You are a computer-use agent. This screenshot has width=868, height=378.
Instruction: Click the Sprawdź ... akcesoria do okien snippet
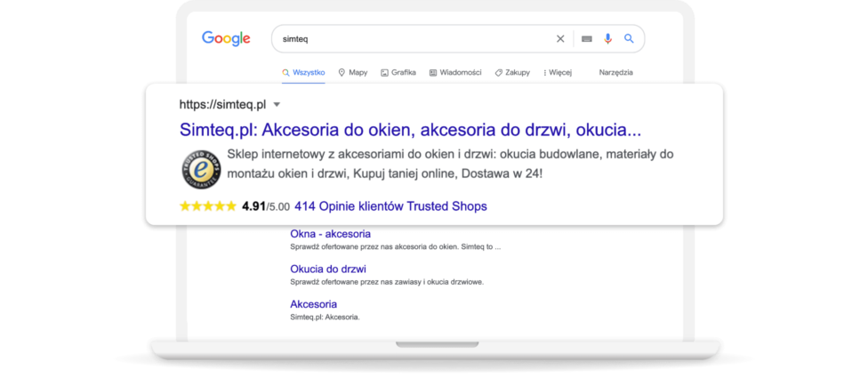[395, 247]
